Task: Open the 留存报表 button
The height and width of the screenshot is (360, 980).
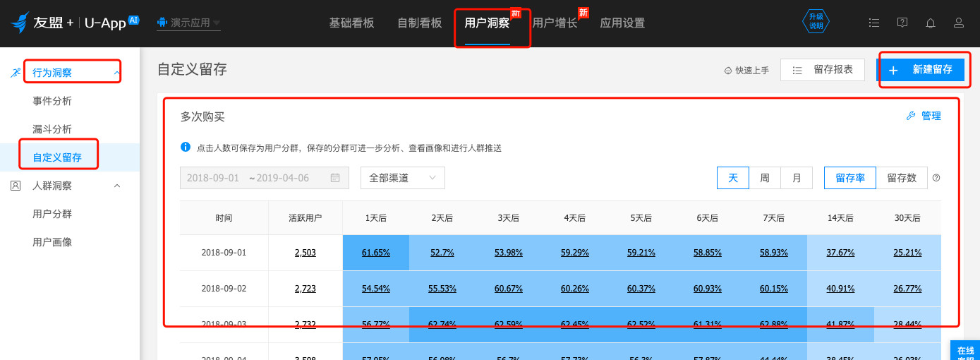Action: [823, 70]
